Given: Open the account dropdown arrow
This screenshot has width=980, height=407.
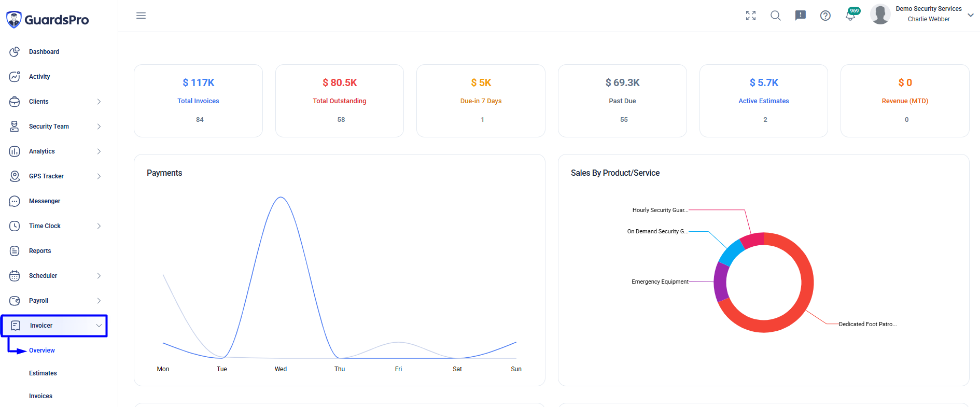Looking at the screenshot, I should (971, 15).
